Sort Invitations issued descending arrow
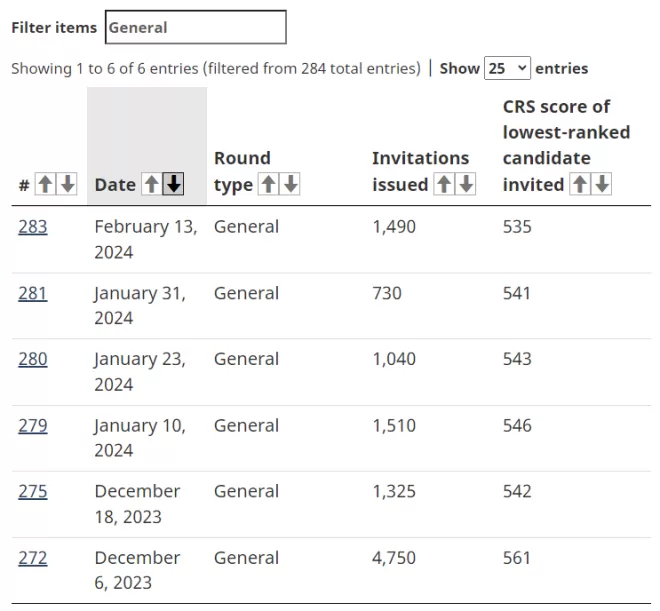The height and width of the screenshot is (611, 660). coord(466,184)
